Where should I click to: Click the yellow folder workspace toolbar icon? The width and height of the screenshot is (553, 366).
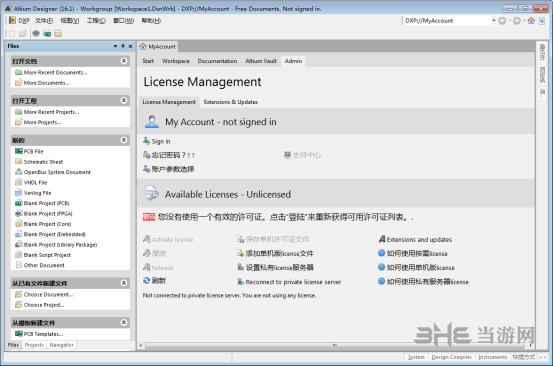(x=58, y=34)
